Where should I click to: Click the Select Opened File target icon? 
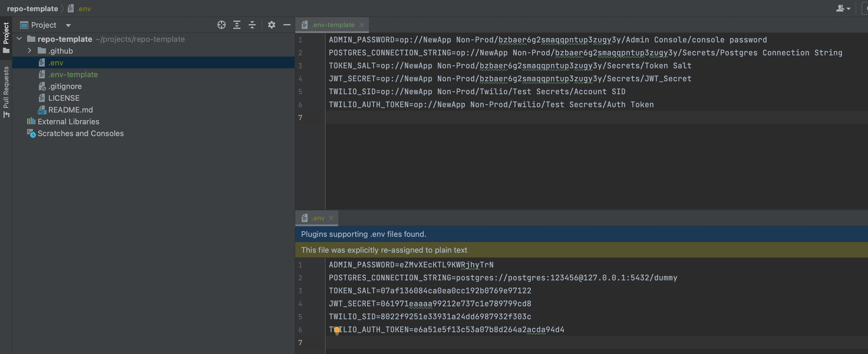point(222,25)
